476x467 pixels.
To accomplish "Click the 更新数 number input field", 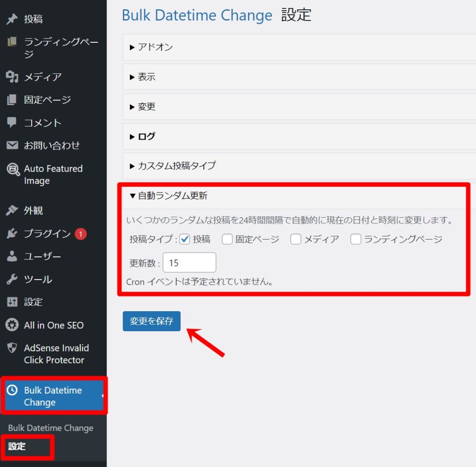I will coord(189,262).
